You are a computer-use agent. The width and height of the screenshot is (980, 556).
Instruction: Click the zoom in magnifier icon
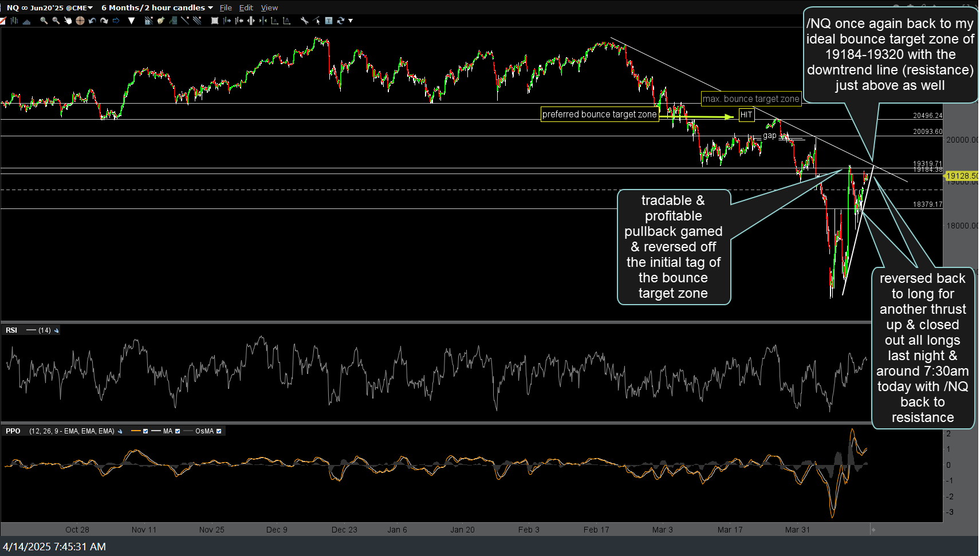[44, 21]
